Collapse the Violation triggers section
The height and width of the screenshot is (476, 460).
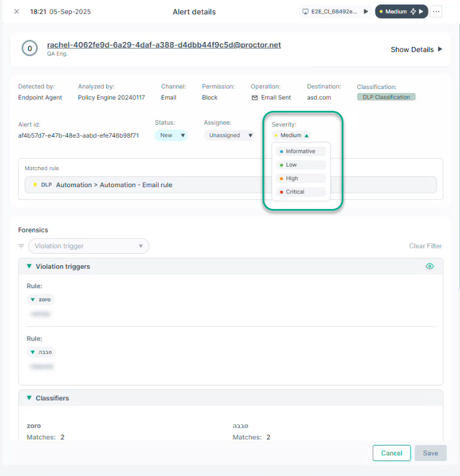tap(29, 266)
